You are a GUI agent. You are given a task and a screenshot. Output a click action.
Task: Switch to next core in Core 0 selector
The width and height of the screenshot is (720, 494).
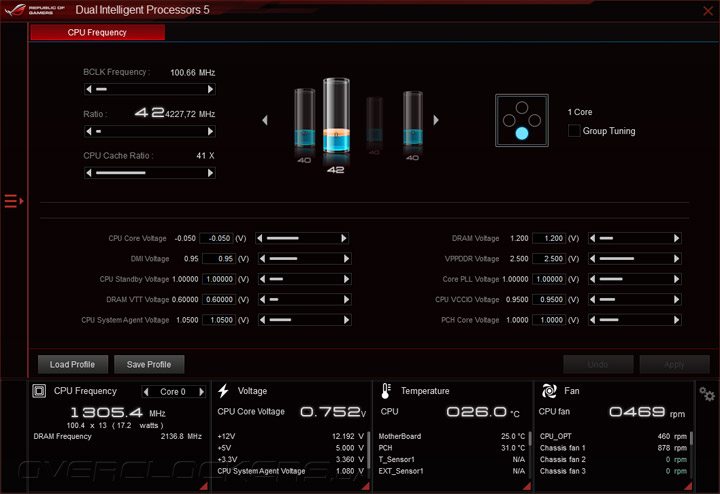201,392
